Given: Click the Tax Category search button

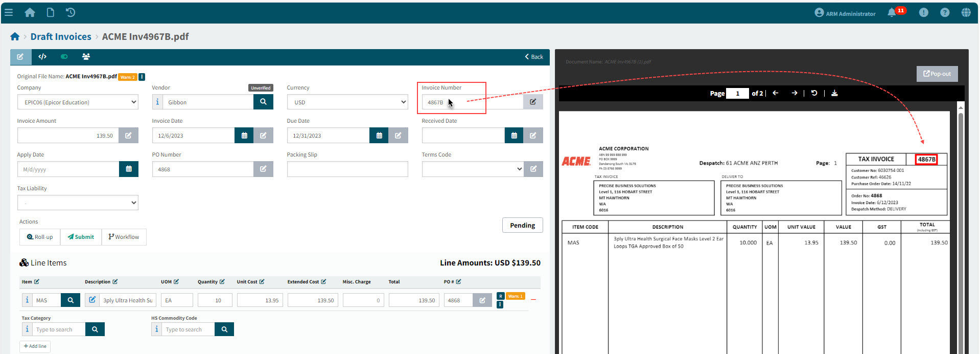Looking at the screenshot, I should coord(95,329).
